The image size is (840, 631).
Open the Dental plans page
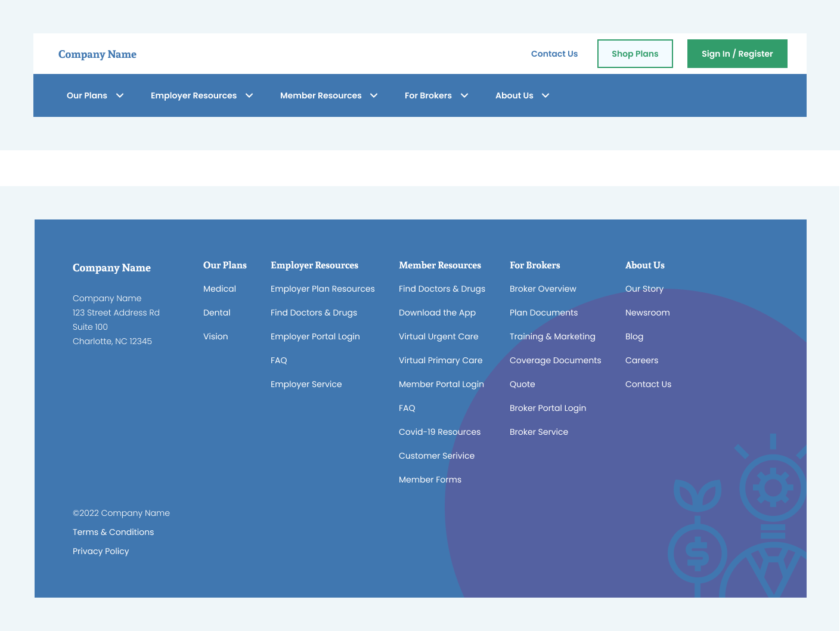(x=216, y=313)
